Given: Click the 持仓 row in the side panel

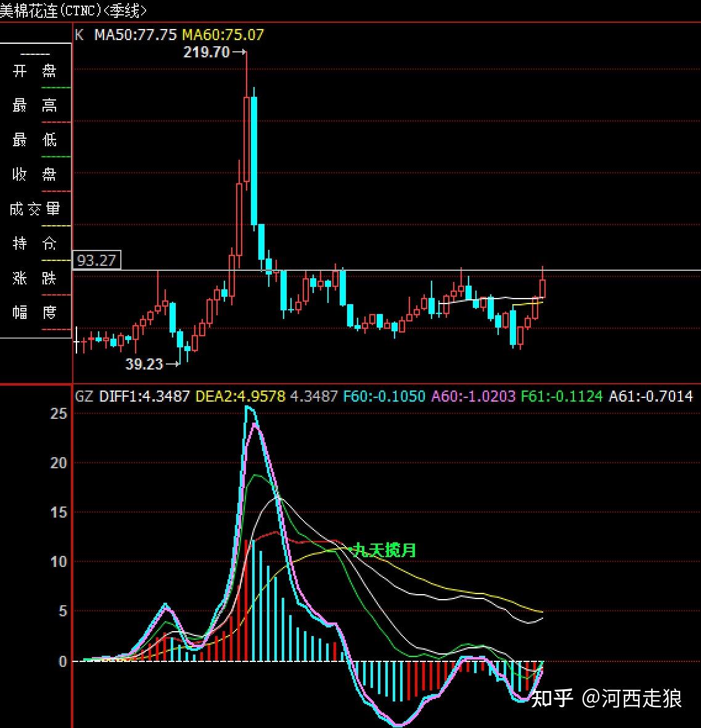Looking at the screenshot, I should (x=35, y=243).
